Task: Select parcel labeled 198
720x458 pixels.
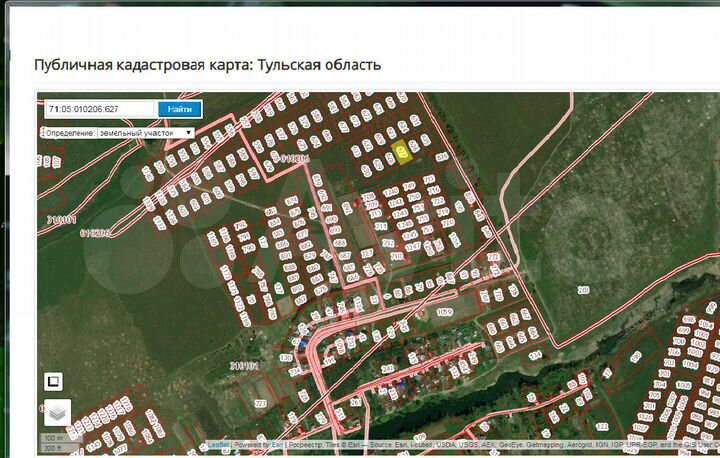Action: click(636, 357)
